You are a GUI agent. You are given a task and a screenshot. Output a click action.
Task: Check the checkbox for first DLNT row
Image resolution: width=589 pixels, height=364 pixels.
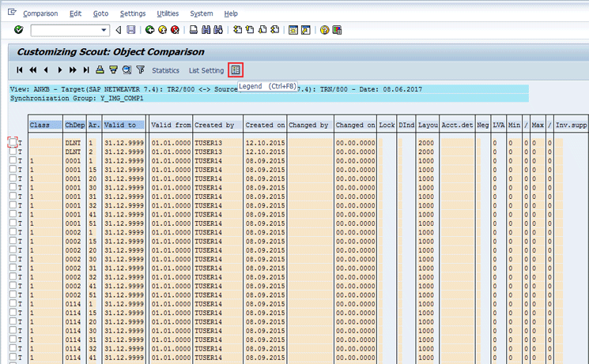(12, 142)
